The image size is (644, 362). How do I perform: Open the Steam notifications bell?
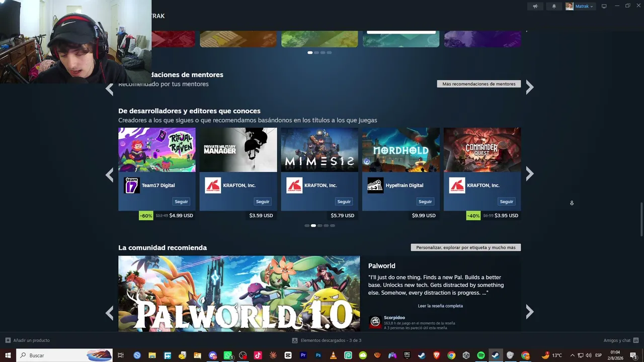554,6
